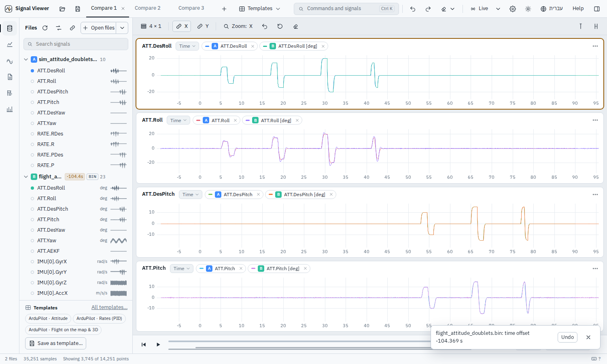This screenshot has height=364, width=607.
Task: Collapse the sim_attitude_doublets file tree
Action: (x=26, y=59)
